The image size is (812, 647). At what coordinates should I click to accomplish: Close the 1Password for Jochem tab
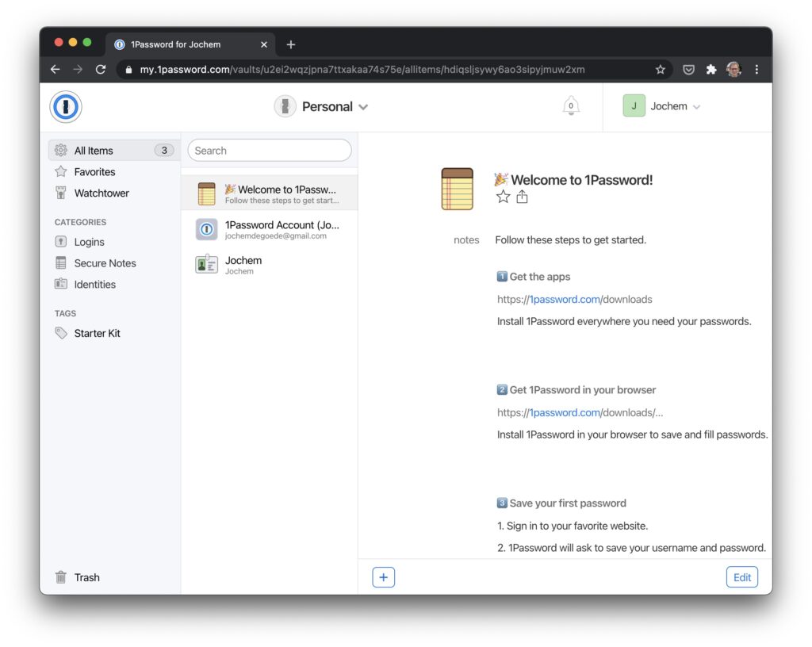(264, 44)
